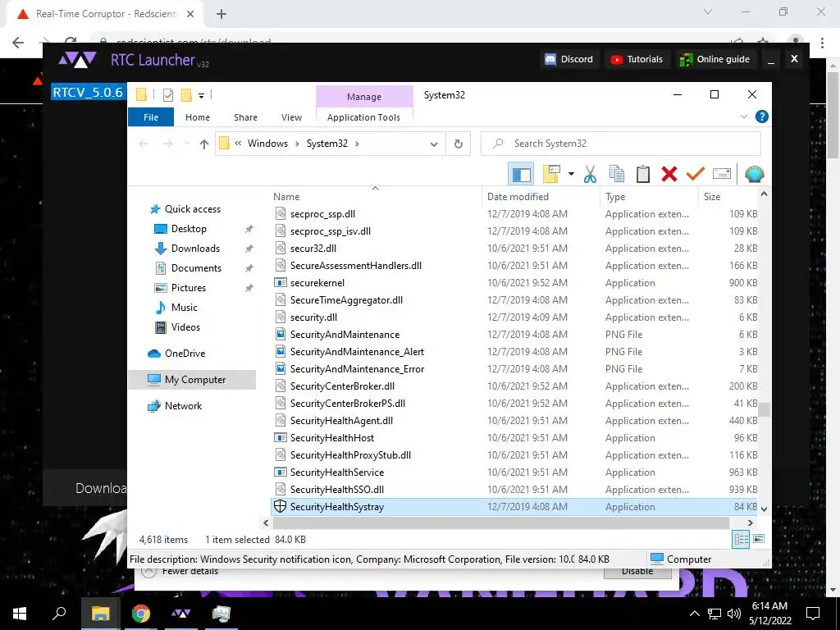Open the File tab in Explorer
The width and height of the screenshot is (840, 630).
(151, 117)
